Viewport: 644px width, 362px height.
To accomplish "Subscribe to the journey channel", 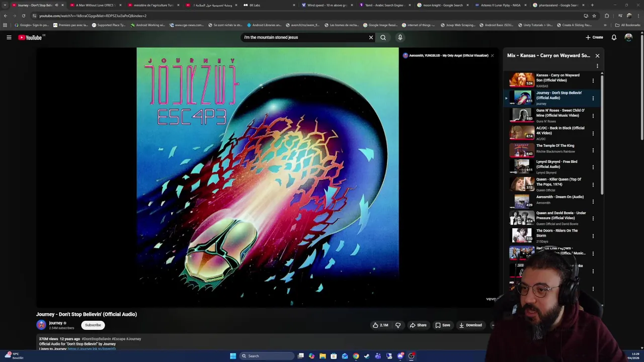I will (93, 325).
